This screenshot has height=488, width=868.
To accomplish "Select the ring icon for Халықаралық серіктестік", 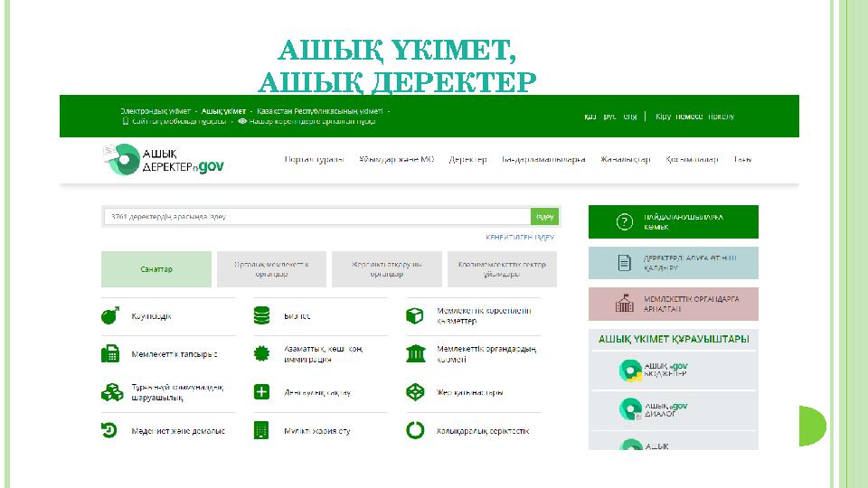I will (415, 430).
